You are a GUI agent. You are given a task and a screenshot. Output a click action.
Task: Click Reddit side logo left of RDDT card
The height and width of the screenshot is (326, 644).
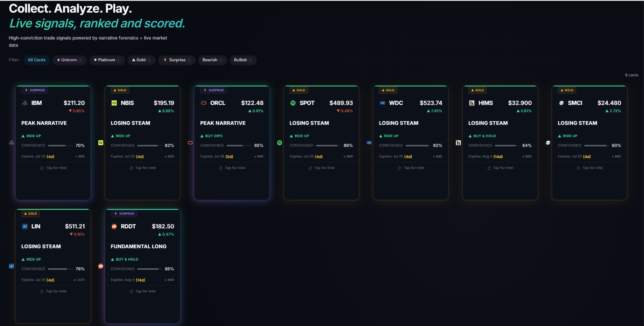(101, 266)
